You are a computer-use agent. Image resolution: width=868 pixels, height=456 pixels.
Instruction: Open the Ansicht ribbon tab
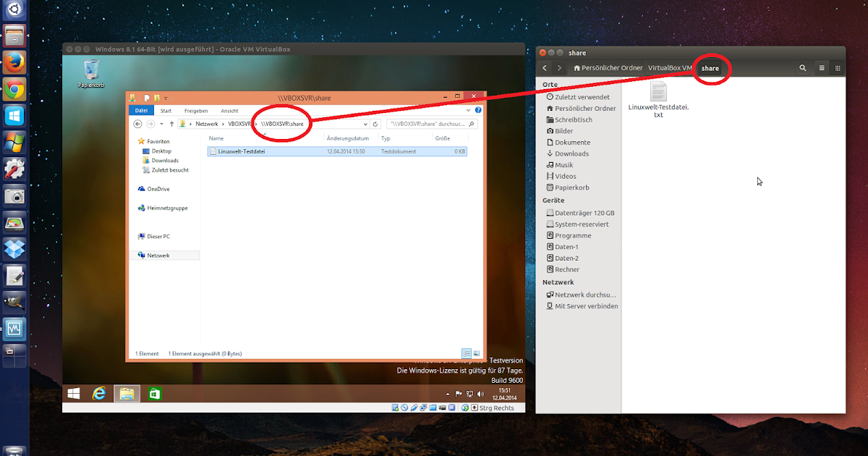point(229,111)
